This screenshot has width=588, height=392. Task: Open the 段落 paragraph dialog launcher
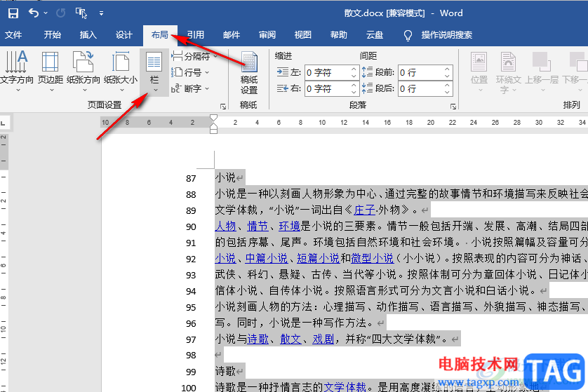453,107
